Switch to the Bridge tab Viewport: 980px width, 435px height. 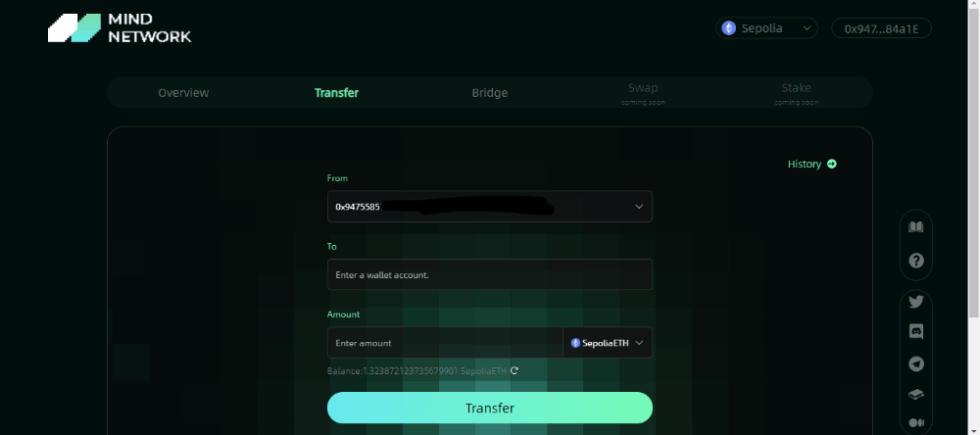[x=489, y=92]
